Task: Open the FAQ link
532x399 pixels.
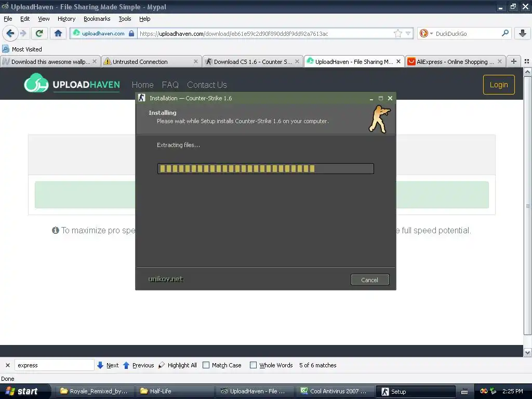Action: [x=170, y=85]
